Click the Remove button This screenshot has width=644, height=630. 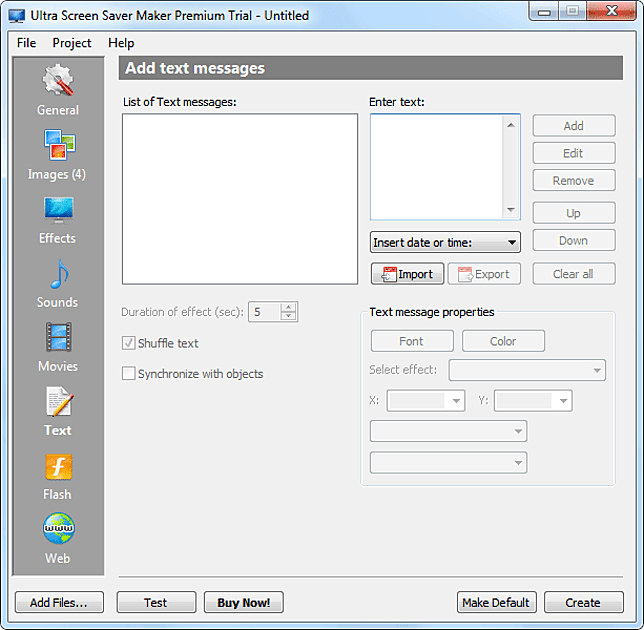click(x=574, y=180)
